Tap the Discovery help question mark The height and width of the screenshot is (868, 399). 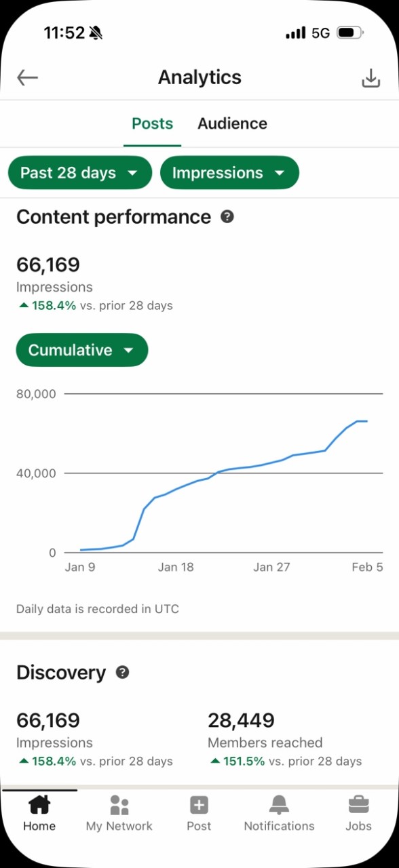point(122,672)
